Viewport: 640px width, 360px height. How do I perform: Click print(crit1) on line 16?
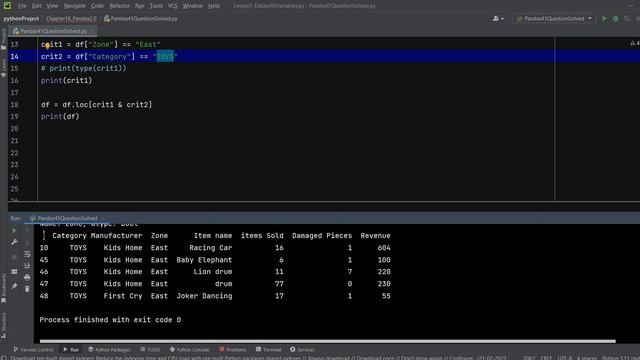[x=67, y=80]
